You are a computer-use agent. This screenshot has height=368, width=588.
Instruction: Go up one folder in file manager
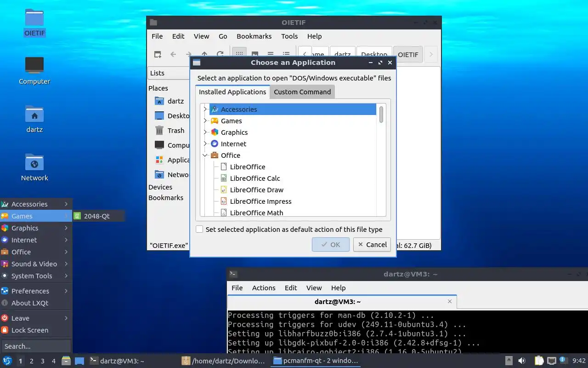click(204, 54)
